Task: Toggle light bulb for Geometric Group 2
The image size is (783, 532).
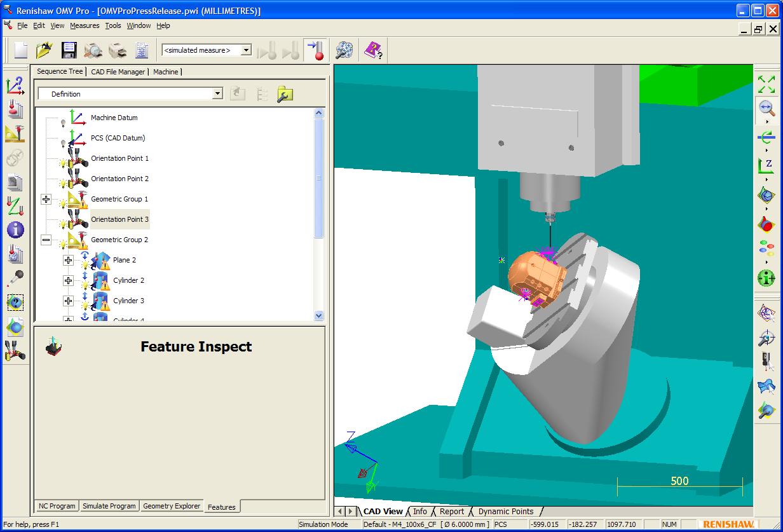Action: point(63,244)
